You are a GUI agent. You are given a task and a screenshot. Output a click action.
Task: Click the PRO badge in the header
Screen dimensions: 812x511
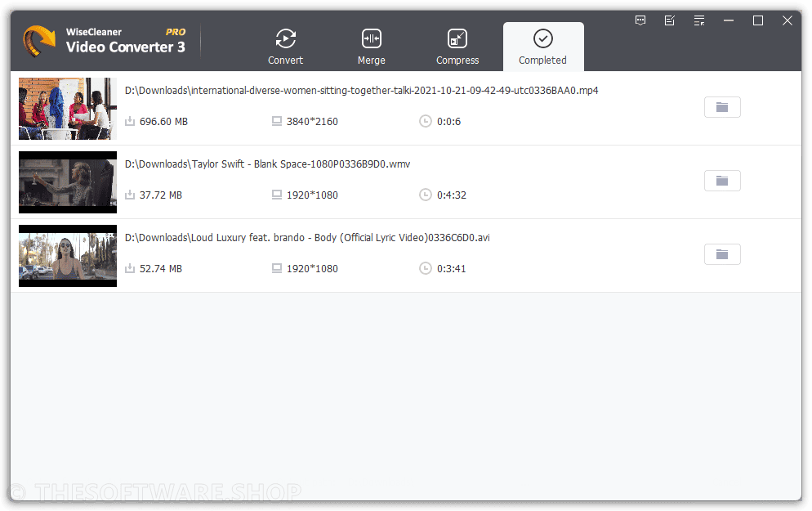(x=176, y=32)
